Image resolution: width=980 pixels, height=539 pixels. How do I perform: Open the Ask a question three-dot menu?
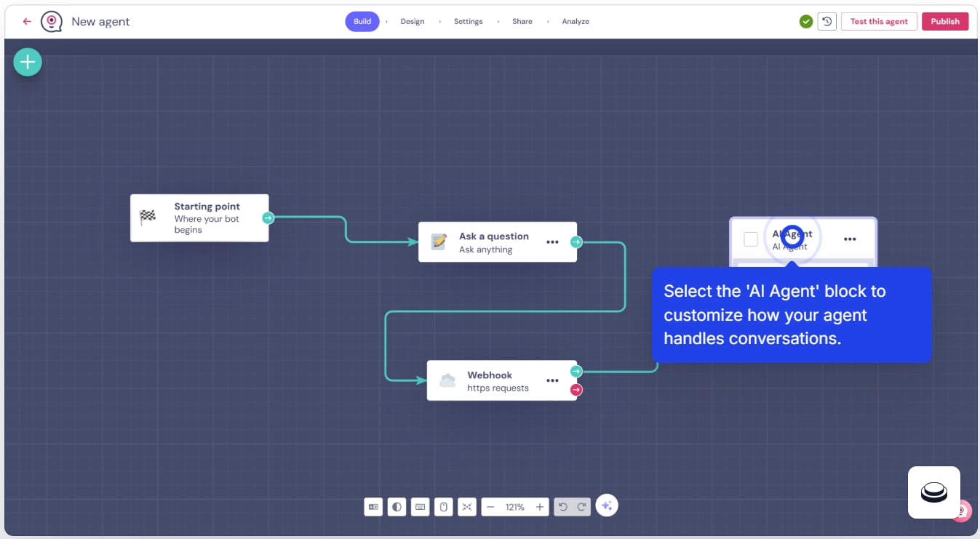pos(552,242)
